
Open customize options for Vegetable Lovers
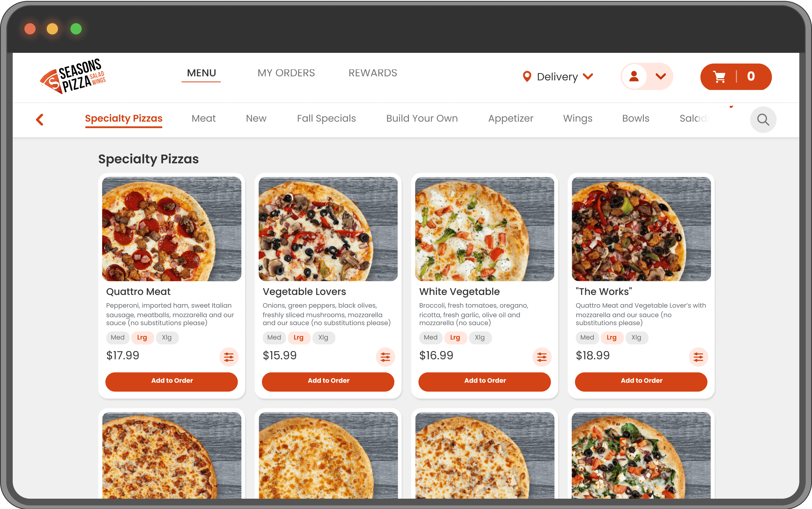click(x=385, y=357)
